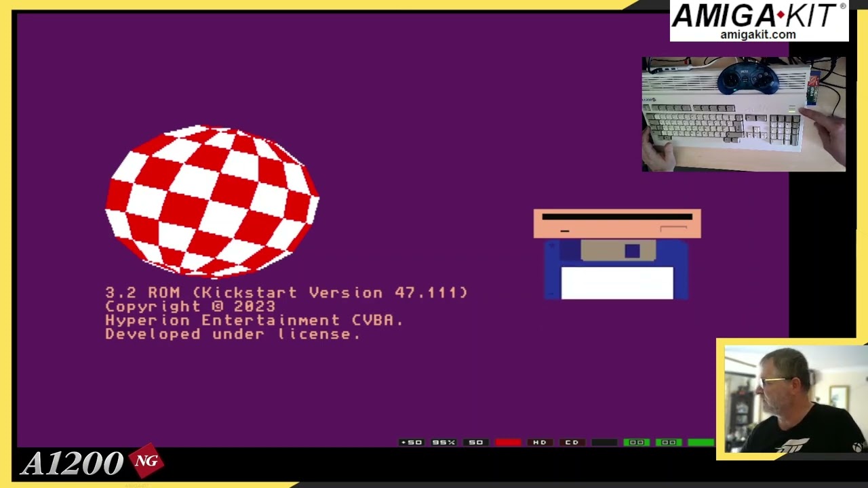Click the 'Hyperion Entertainment CVBA.' text
The width and height of the screenshot is (868, 488).
coord(254,321)
